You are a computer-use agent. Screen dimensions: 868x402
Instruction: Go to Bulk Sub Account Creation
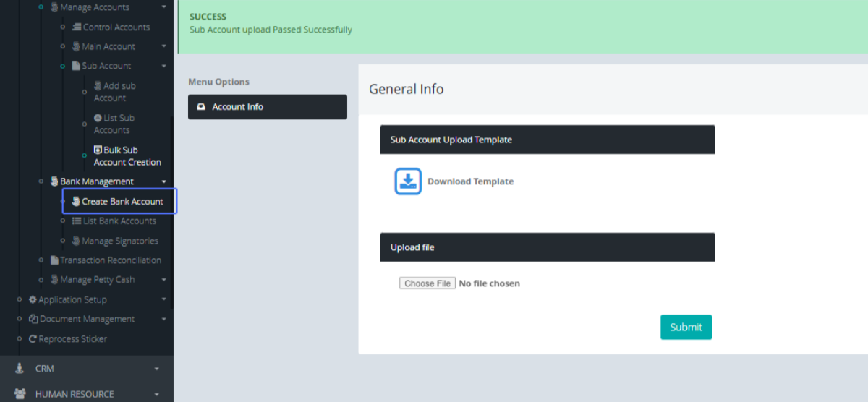click(x=127, y=156)
